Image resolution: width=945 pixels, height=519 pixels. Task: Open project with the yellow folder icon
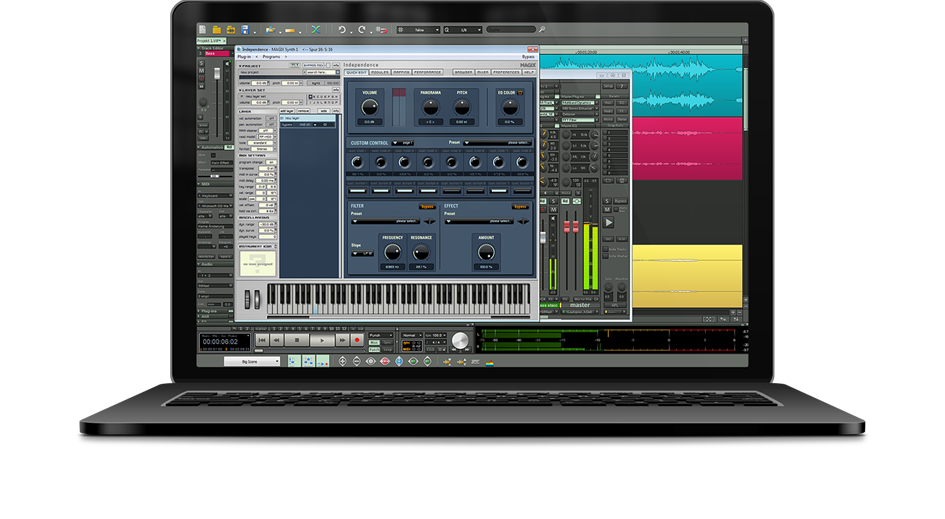pyautogui.click(x=217, y=30)
